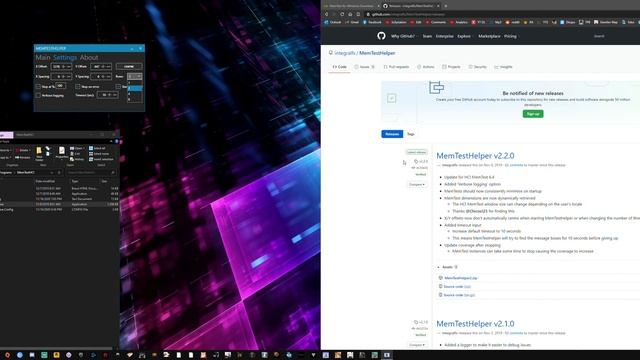Open MemTestHelper v2.2.0 release title link
640x360 pixels.
(x=475, y=156)
